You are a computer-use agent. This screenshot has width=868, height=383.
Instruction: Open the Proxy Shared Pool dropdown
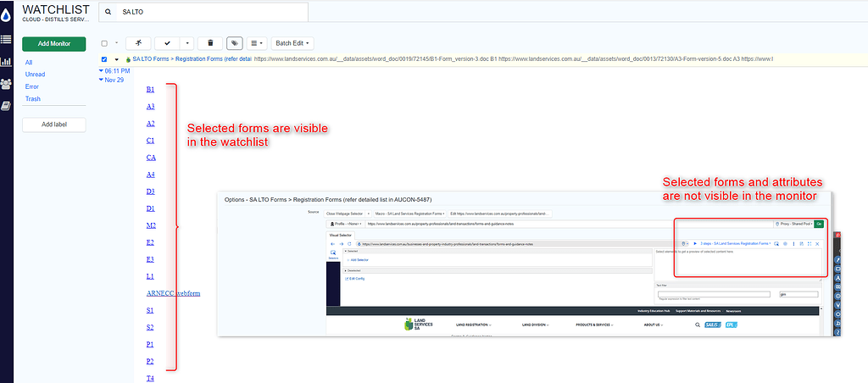click(x=793, y=224)
